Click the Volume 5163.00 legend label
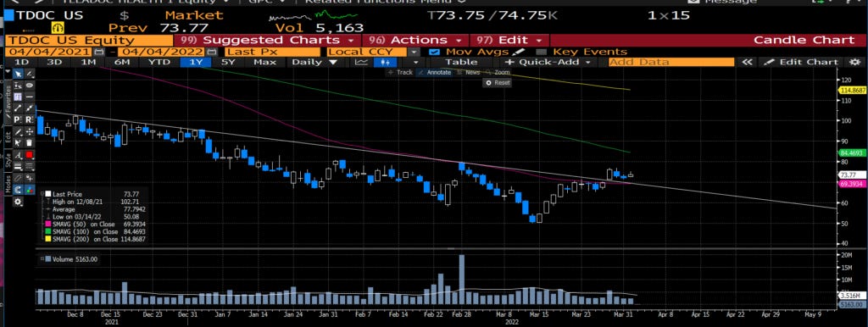Screen dimensions: 868x327 [75, 258]
